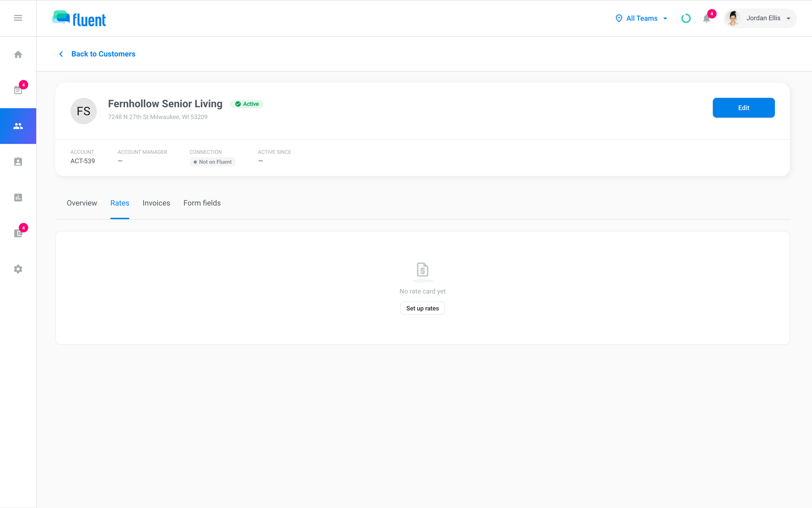Select the Rates tab
This screenshot has width=812, height=508.
point(120,203)
